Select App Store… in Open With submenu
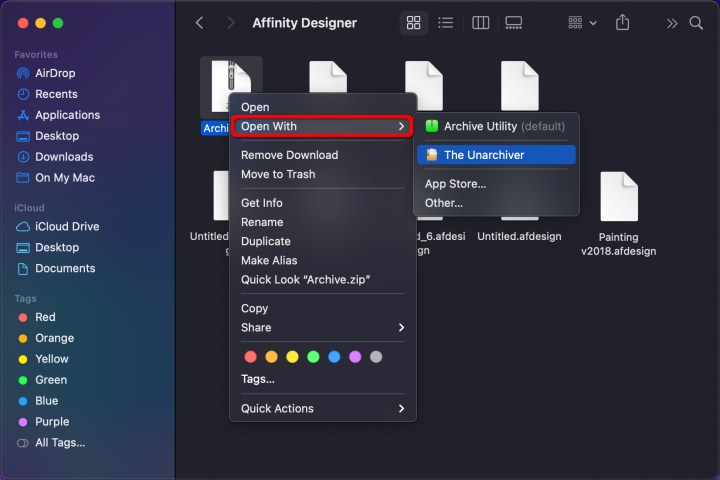720x480 pixels. click(496, 184)
